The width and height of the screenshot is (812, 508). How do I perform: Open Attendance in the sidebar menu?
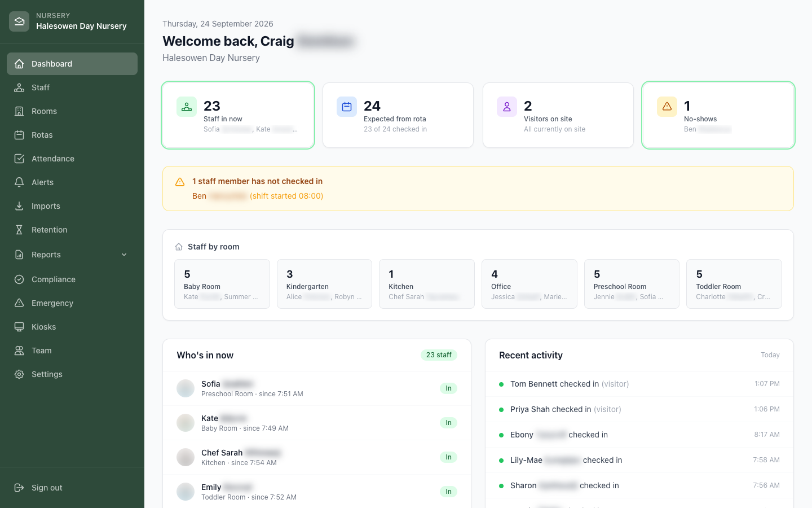point(72,159)
